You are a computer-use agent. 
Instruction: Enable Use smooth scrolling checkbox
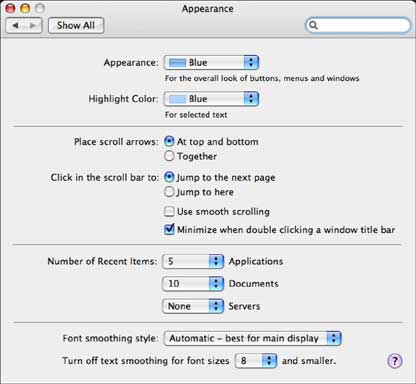coord(169,211)
